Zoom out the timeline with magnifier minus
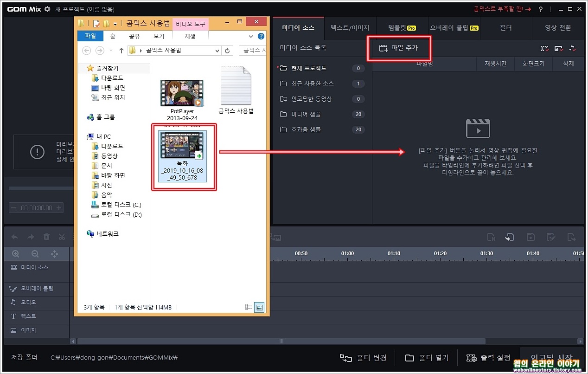The width and height of the screenshot is (588, 374). click(35, 254)
